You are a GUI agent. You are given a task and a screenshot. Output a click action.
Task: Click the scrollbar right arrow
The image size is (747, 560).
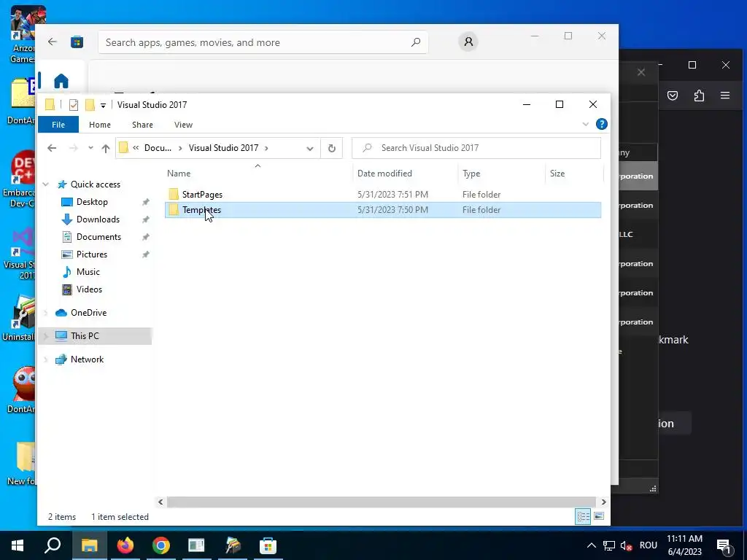point(603,502)
